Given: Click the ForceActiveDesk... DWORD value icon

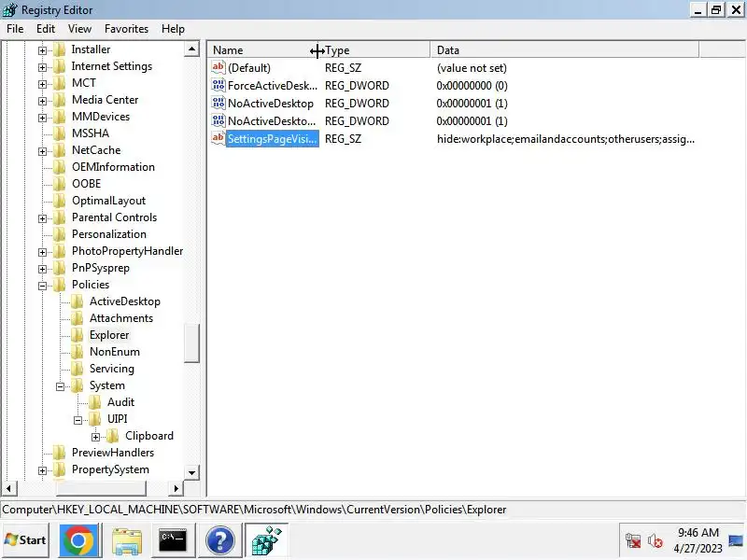Looking at the screenshot, I should (218, 85).
